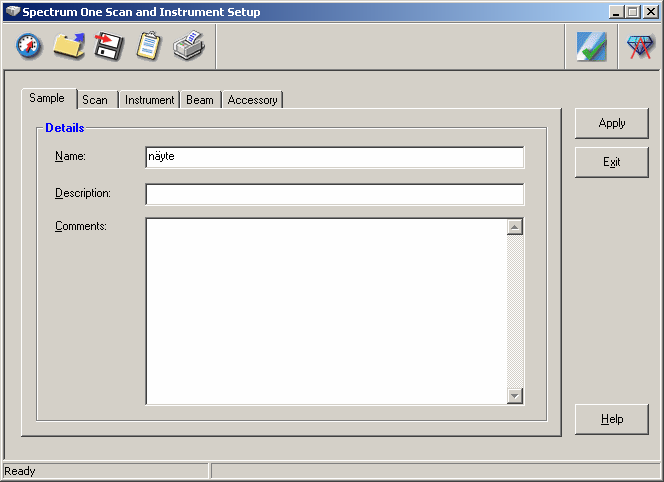Maximize the Spectrum One setup window
The height and width of the screenshot is (482, 664).
tap(633, 11)
